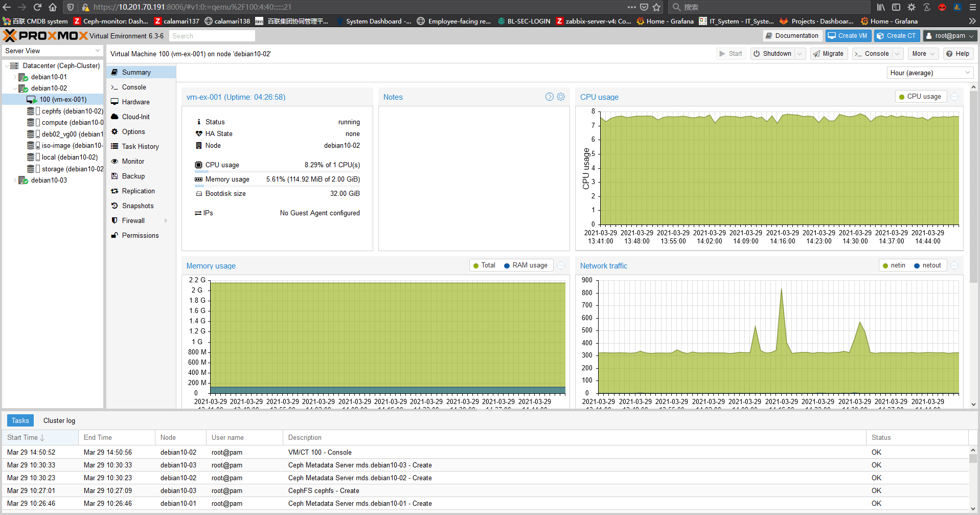Open the Console button dropdown arrow
980x515 pixels.
click(897, 54)
